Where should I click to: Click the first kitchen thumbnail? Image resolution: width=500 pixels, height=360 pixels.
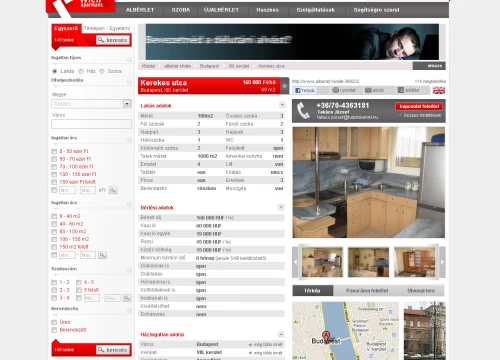[322, 262]
